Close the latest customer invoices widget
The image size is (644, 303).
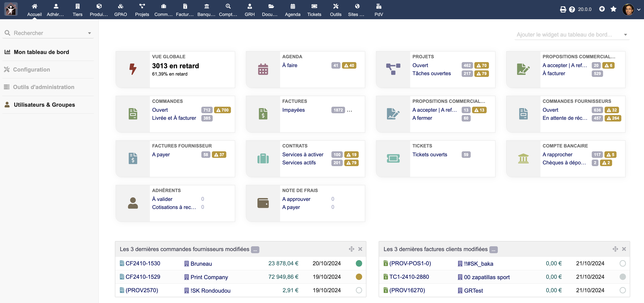[624, 249]
